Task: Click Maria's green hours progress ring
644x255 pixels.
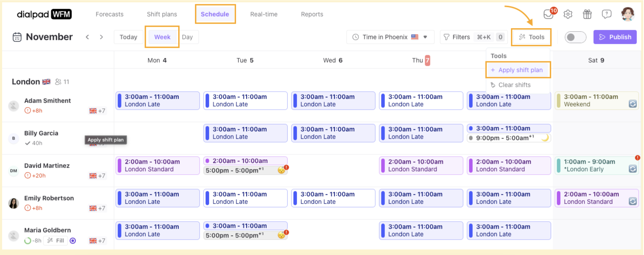Action: [28, 241]
